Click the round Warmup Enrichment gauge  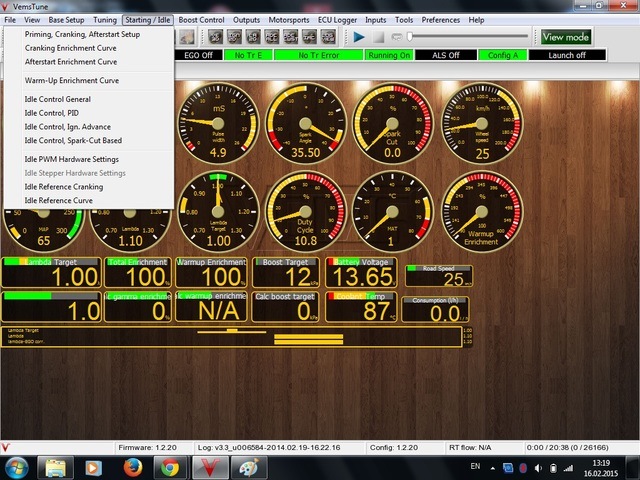click(x=482, y=211)
